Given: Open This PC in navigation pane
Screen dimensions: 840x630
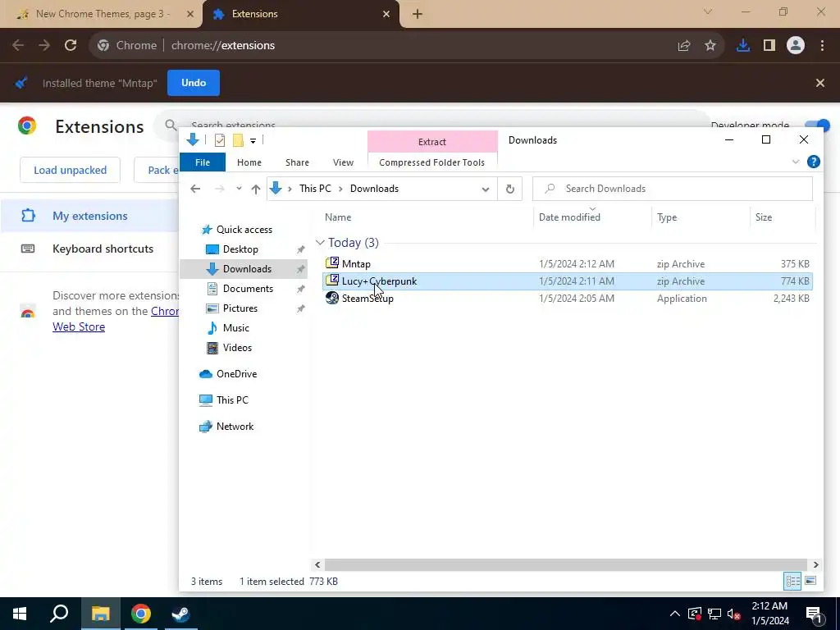Looking at the screenshot, I should coord(232,400).
